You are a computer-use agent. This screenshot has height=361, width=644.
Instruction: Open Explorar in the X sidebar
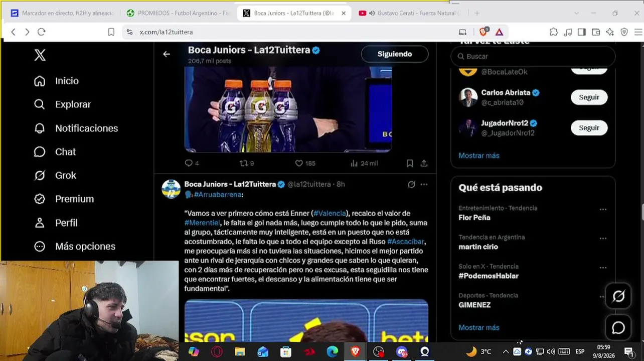62,104
